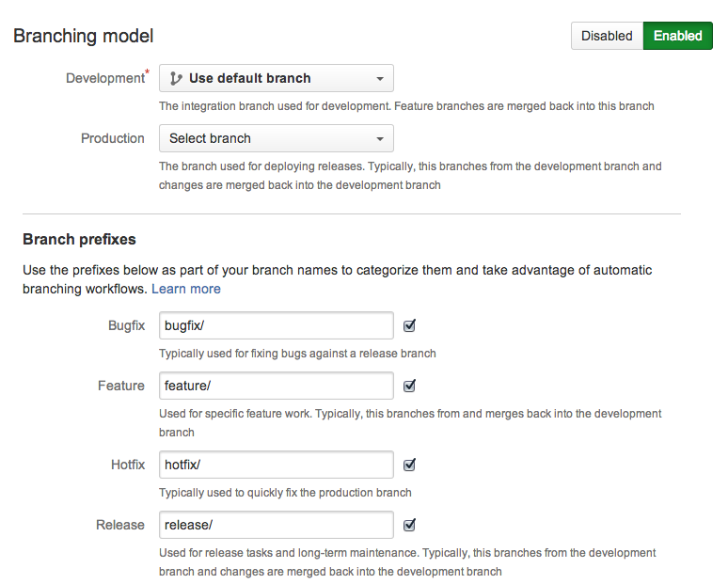This screenshot has height=584, width=728.
Task: Uncheck the Bugfix prefix checkbox
Action: click(x=409, y=326)
